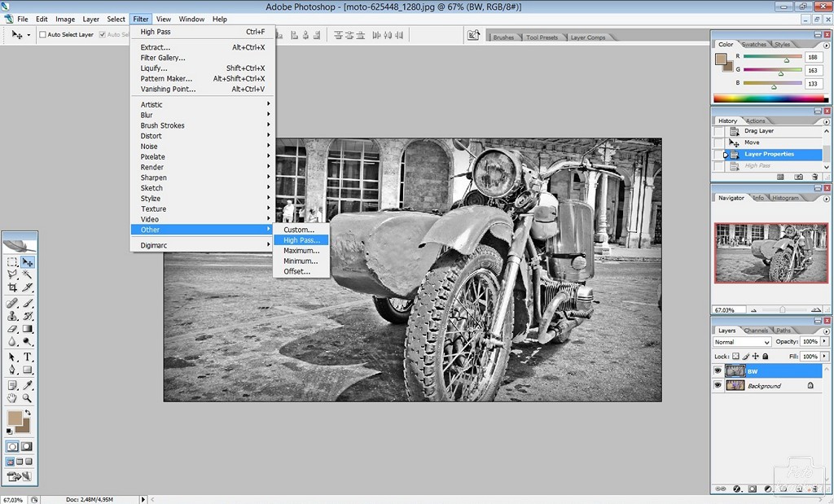
Task: Choose High Pass... from the Other submenu
Action: 301,240
